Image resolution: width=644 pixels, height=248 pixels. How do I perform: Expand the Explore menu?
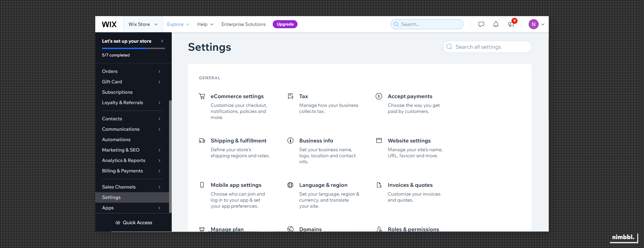click(x=178, y=24)
